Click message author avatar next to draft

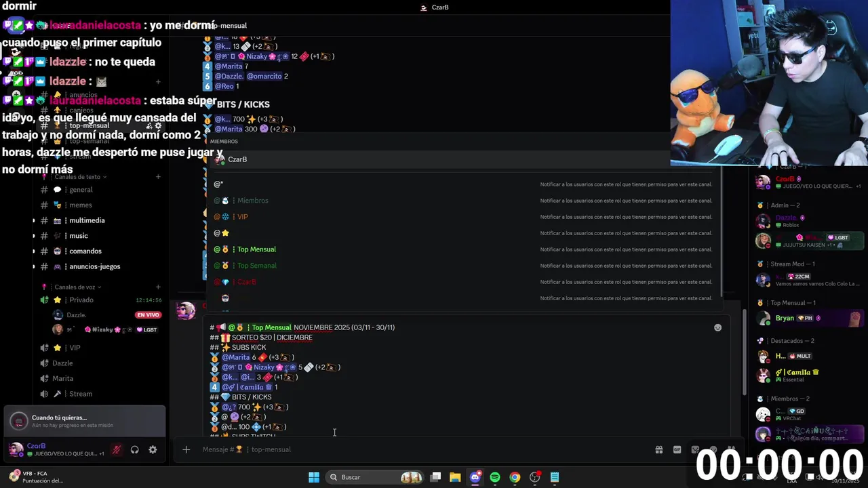pyautogui.click(x=185, y=311)
